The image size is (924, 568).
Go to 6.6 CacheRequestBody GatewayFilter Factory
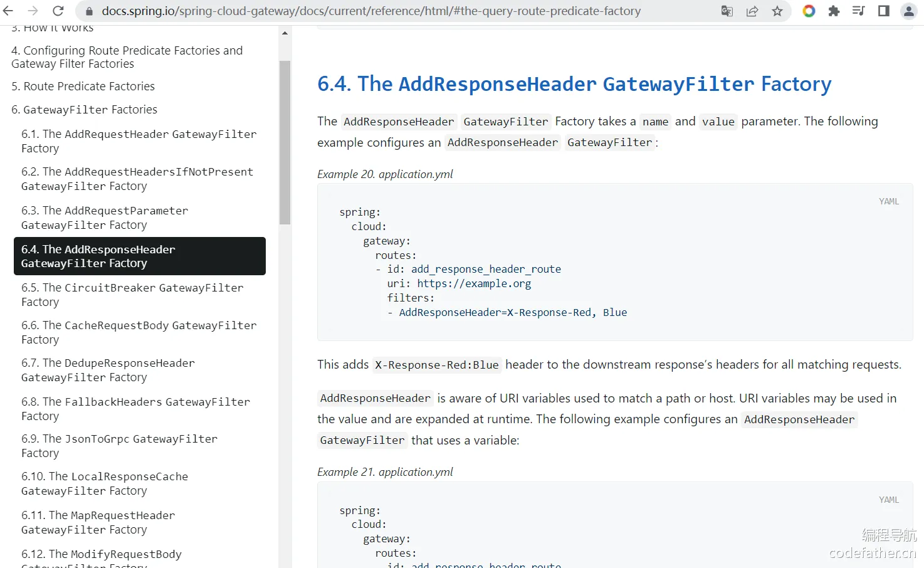coord(139,332)
